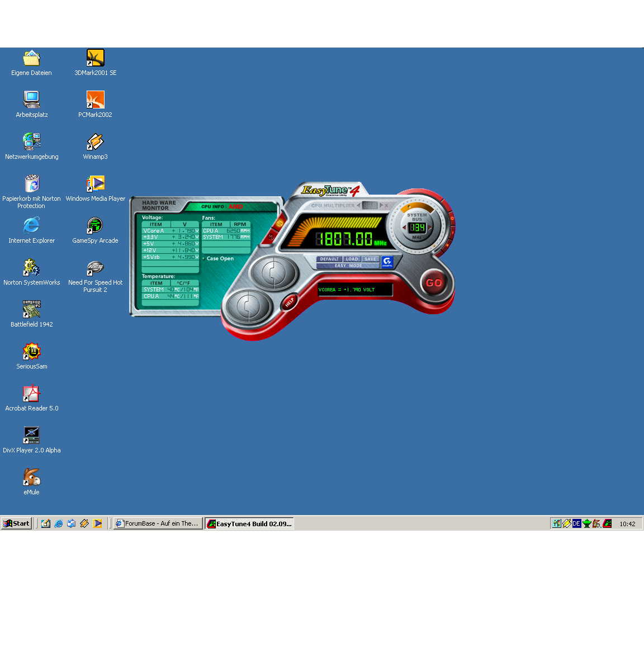Select the VCore A voltage row
644x671 pixels.
[171, 230]
